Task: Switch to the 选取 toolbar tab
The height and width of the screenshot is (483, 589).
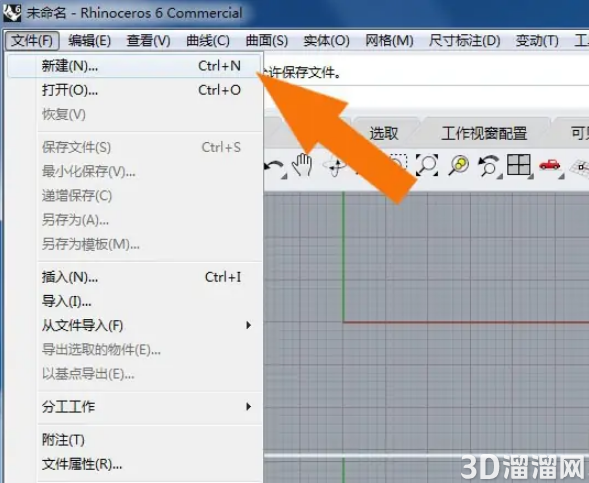Action: (x=384, y=133)
